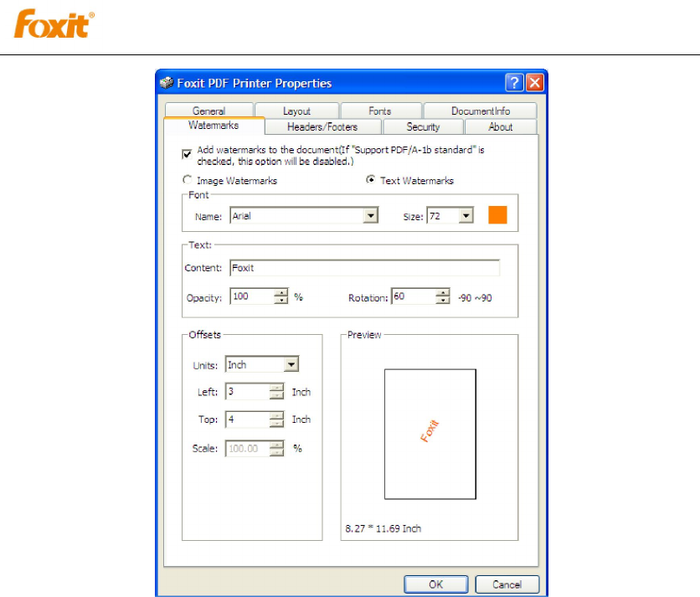Viewport: 700px width, 597px height.
Task: Increase Left offset with up arrow
Action: [277, 388]
